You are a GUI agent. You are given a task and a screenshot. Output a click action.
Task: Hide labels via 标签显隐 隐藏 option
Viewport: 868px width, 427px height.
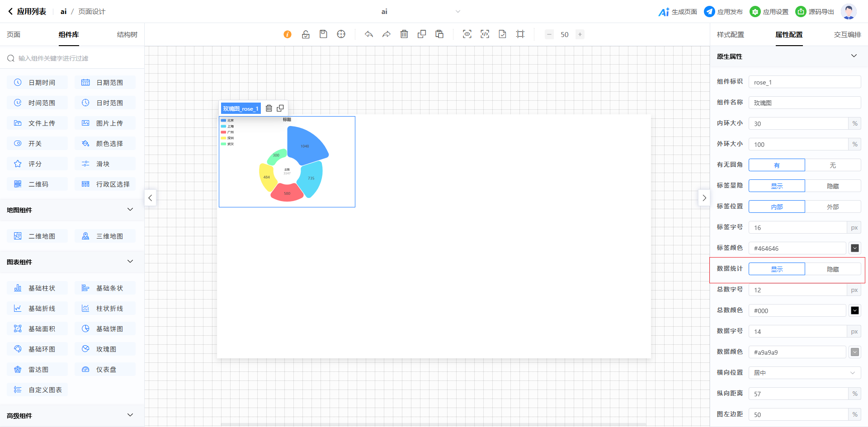pyautogui.click(x=832, y=186)
